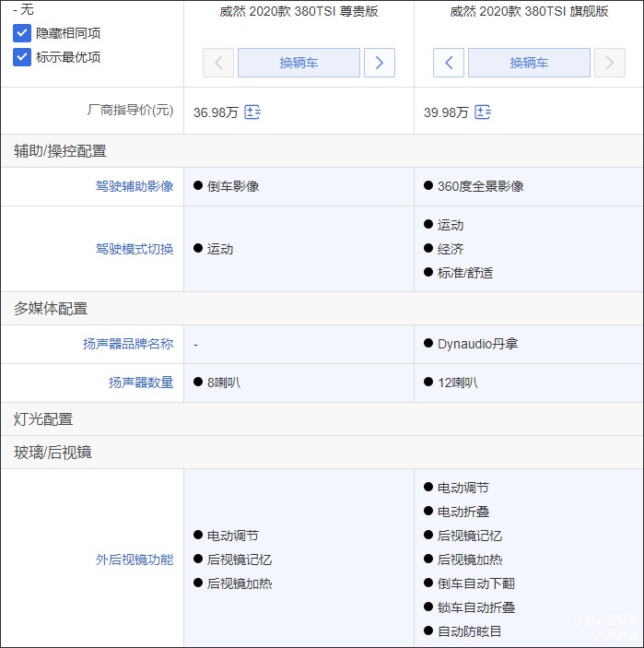644x648 pixels.
Task: Open the 扬声器数量 parameter link
Action: point(141,383)
